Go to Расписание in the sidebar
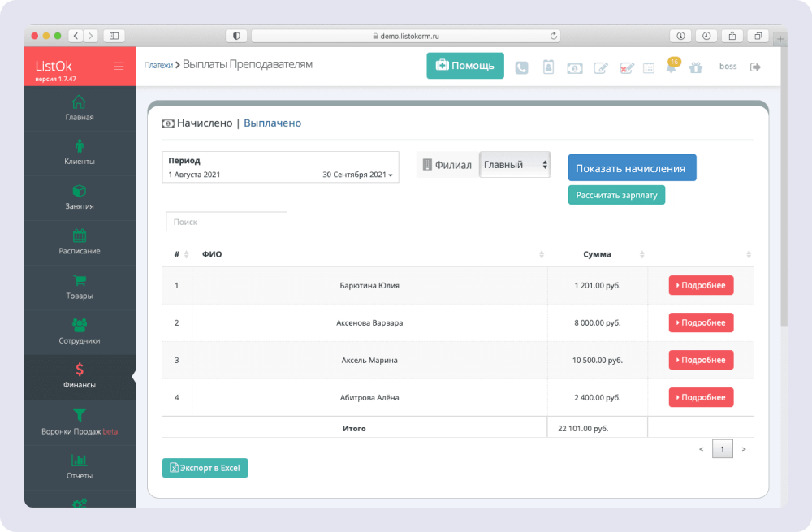Screen dimensions: 812x532 pyautogui.click(x=80, y=242)
